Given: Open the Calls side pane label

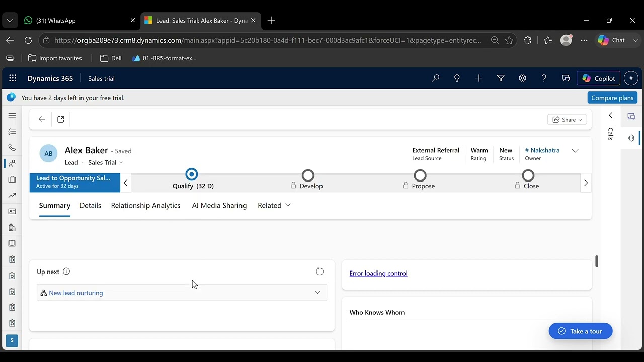Looking at the screenshot, I should (611, 134).
